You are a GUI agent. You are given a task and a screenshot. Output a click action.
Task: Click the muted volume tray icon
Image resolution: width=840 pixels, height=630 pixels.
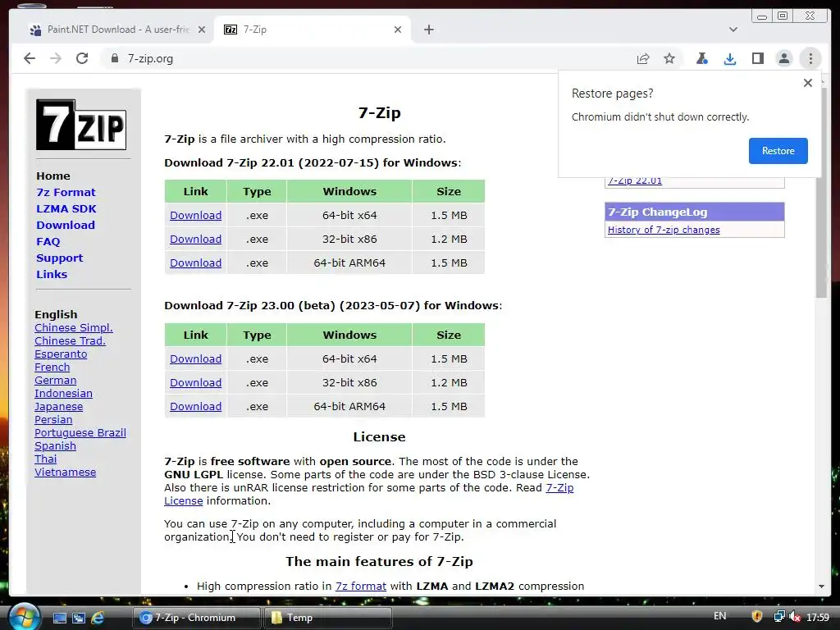tap(794, 617)
